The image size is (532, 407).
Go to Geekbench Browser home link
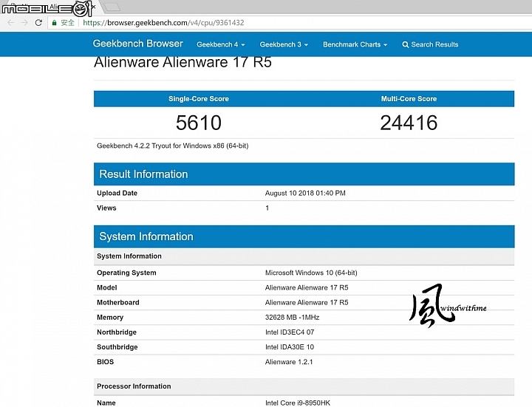point(137,44)
